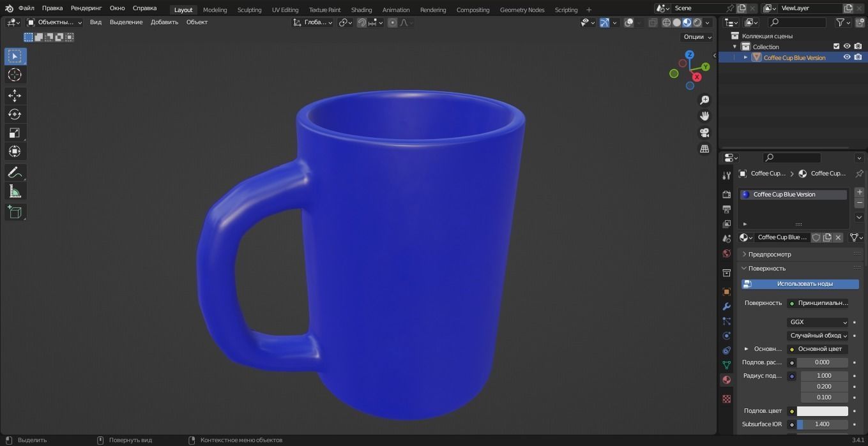Open Global transform orientation dropdown
Image resolution: width=868 pixels, height=446 pixels.
point(313,22)
